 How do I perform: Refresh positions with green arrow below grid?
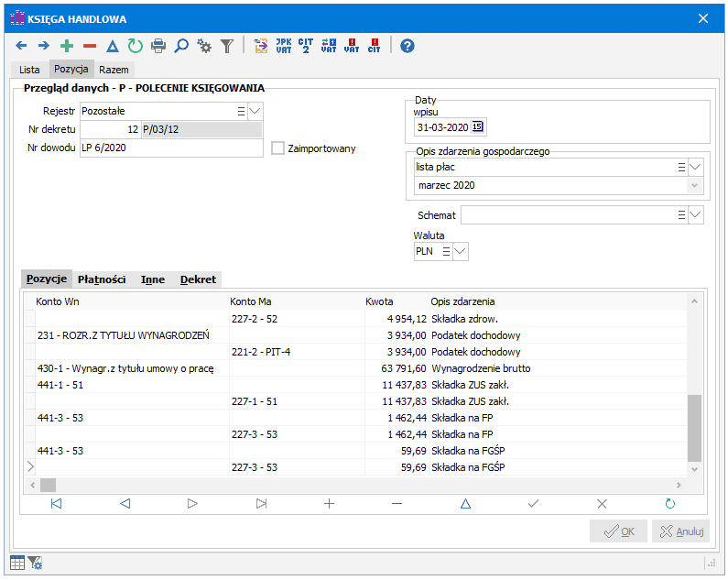tap(670, 503)
